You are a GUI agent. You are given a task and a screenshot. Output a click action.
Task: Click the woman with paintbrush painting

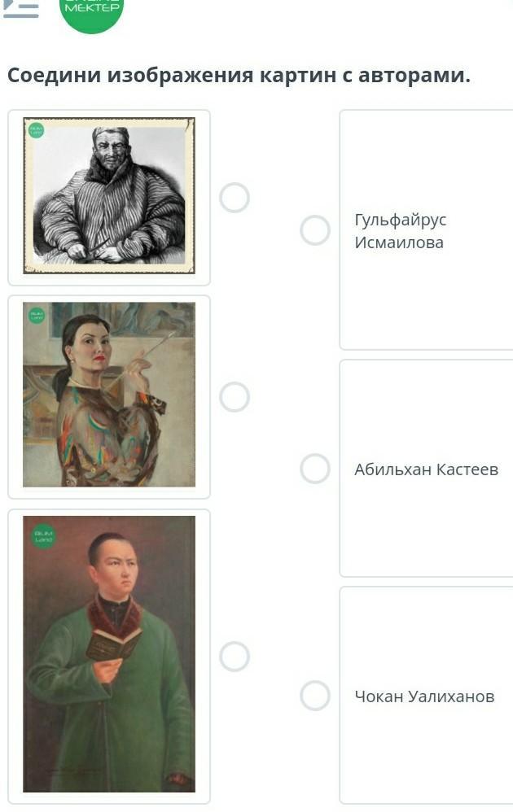point(109,394)
